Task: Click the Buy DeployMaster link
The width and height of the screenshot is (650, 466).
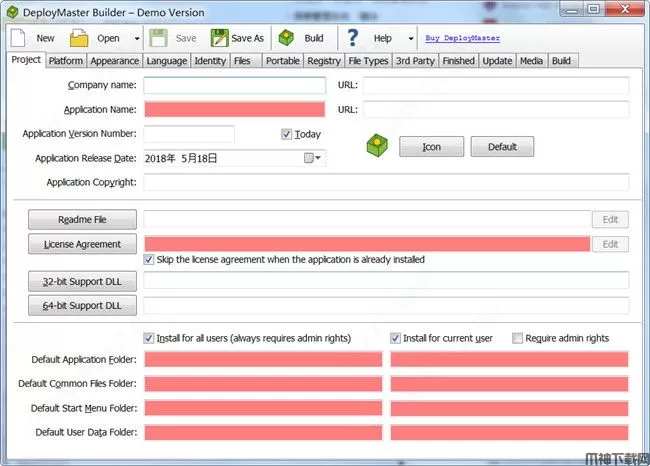Action: 462,38
